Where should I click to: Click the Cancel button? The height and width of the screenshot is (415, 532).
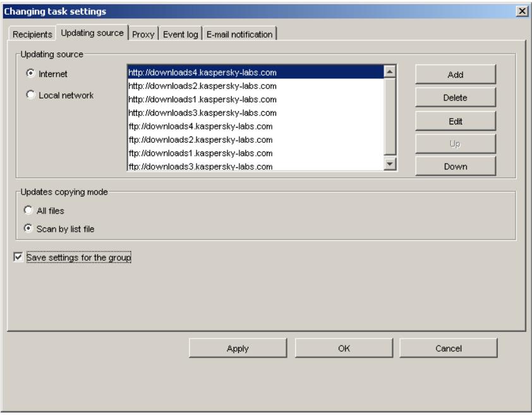(448, 348)
